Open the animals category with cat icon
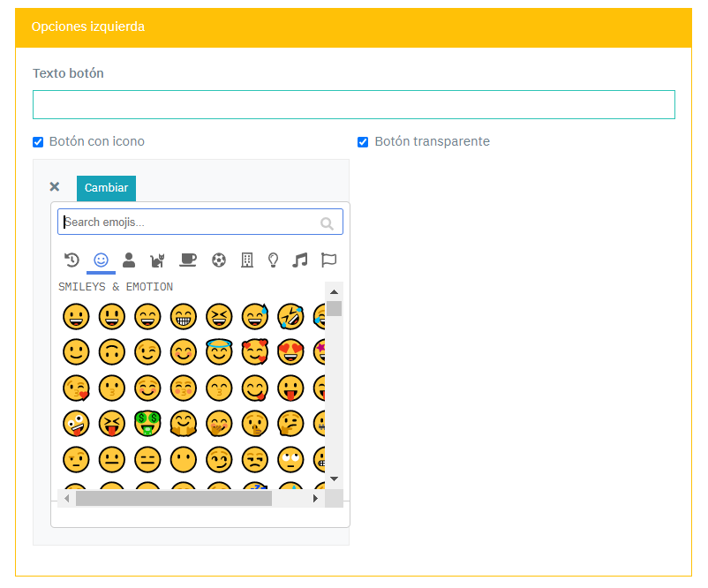 (x=158, y=260)
